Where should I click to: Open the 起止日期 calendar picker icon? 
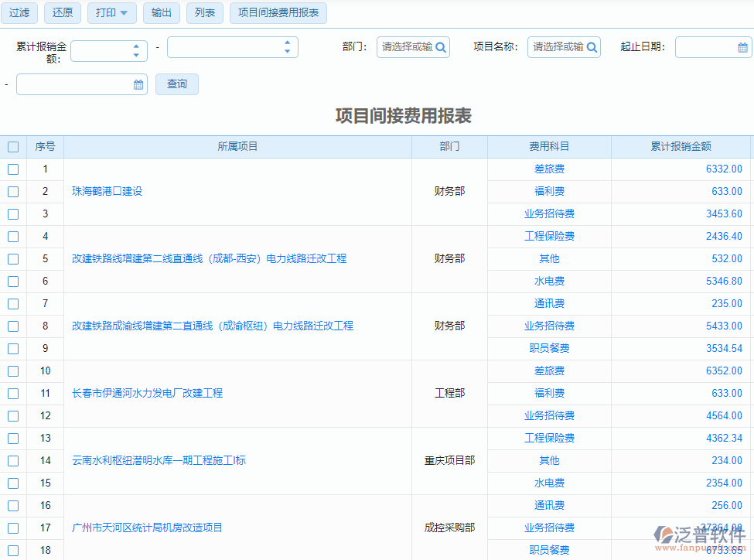744,46
